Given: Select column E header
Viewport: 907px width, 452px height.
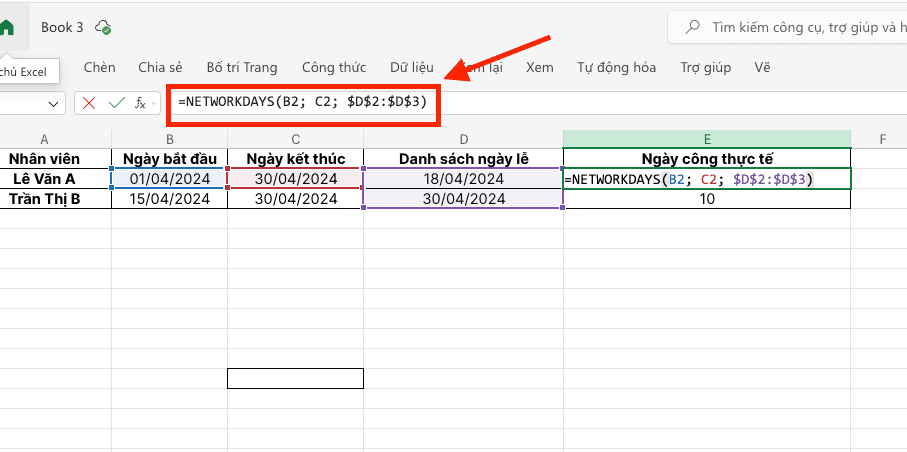Looking at the screenshot, I should click(x=707, y=139).
